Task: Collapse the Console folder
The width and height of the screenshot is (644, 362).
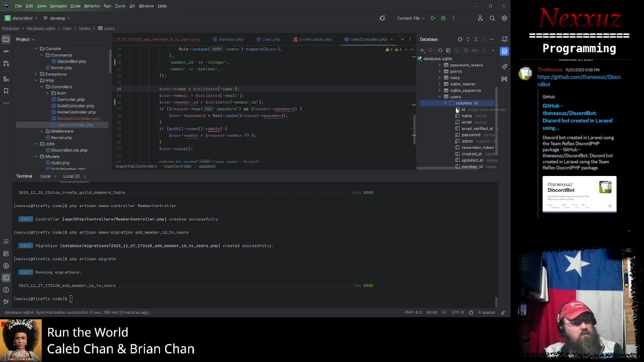Action: pos(36,49)
